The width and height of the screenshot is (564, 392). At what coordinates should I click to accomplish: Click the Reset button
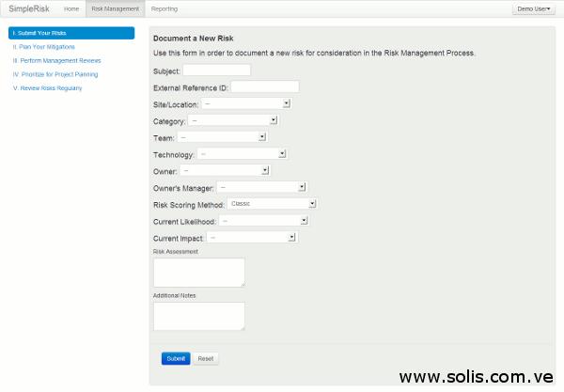pyautogui.click(x=206, y=358)
